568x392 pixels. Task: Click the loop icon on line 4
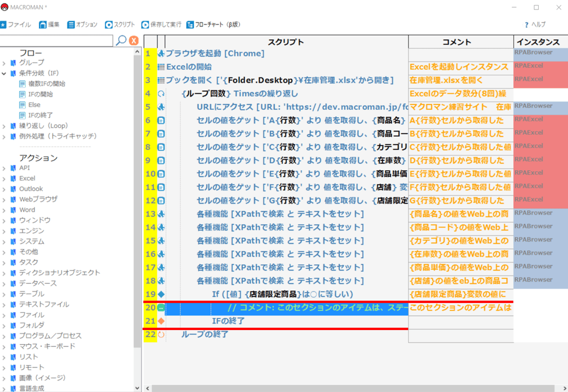[161, 94]
